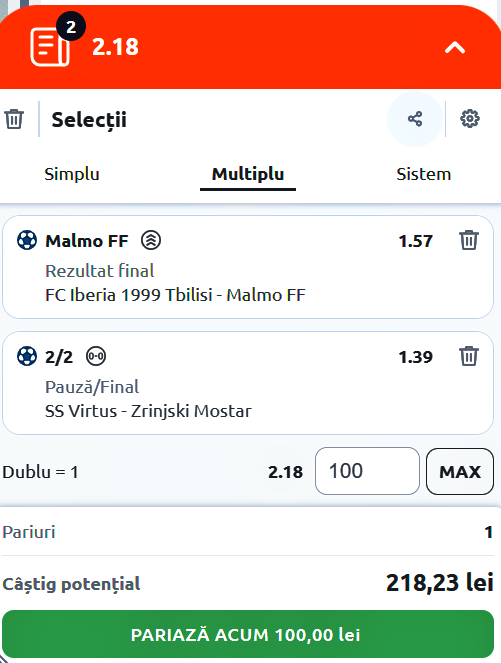
Task: Open FC Iberia 1999 Tbilisi - Malmo FF match
Action: tap(175, 295)
